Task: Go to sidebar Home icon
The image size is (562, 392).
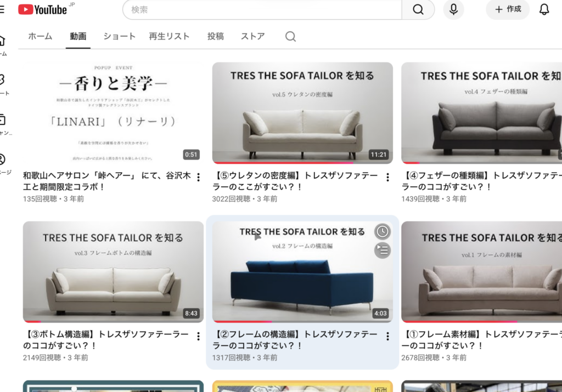Action: 2,41
